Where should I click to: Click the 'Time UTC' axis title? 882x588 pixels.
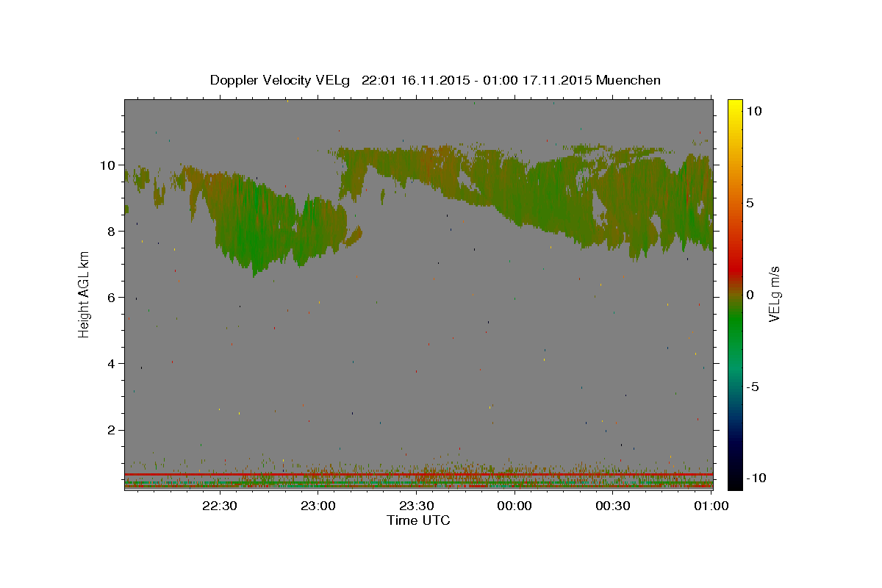click(418, 520)
